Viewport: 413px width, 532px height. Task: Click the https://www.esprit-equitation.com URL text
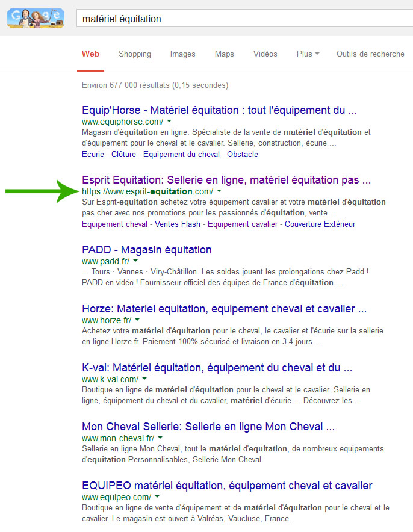tap(147, 191)
